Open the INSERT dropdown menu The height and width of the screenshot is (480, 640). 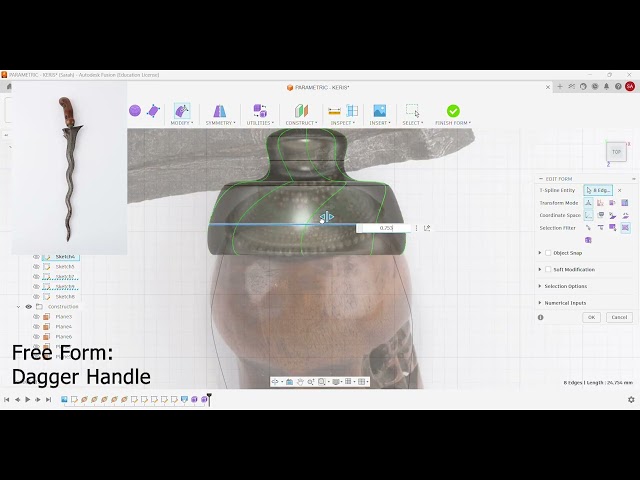(x=380, y=123)
